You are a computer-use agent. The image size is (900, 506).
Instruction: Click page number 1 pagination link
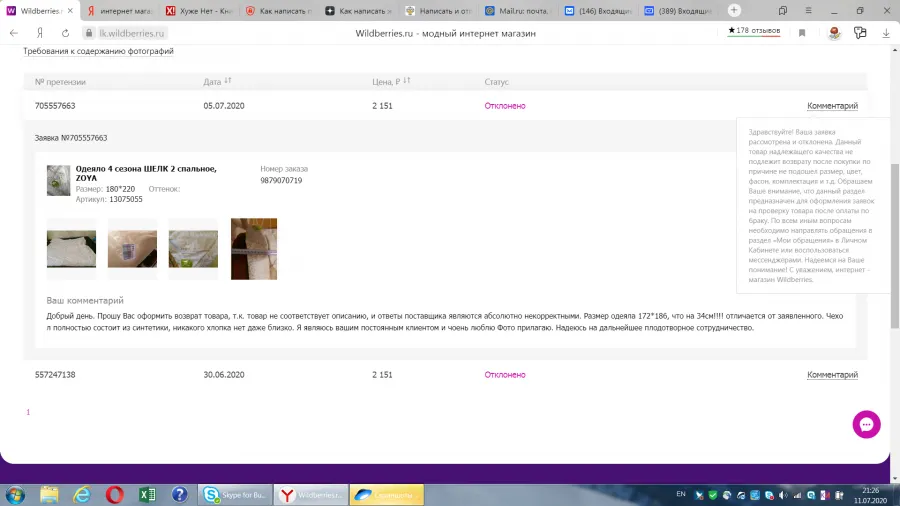tap(28, 412)
